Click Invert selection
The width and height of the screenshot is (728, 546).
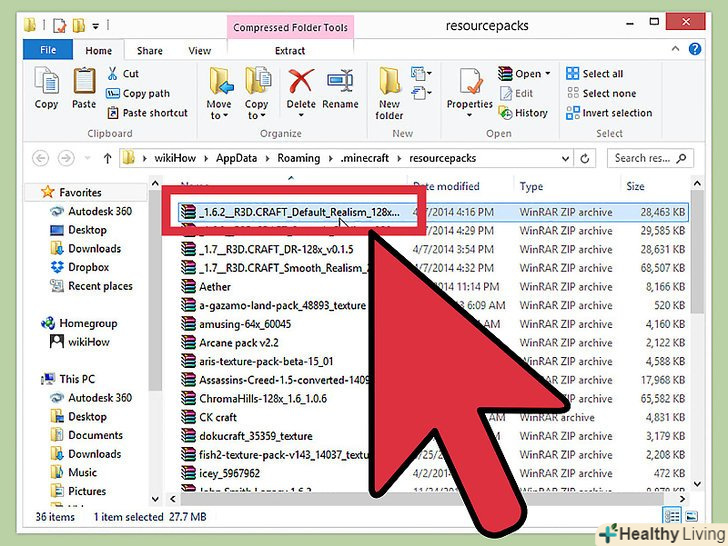pos(609,113)
